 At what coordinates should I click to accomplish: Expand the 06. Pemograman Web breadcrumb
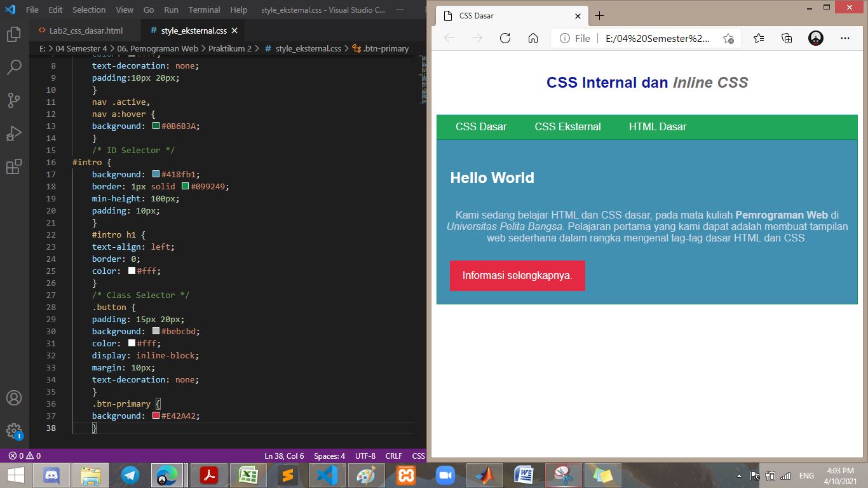coord(158,48)
